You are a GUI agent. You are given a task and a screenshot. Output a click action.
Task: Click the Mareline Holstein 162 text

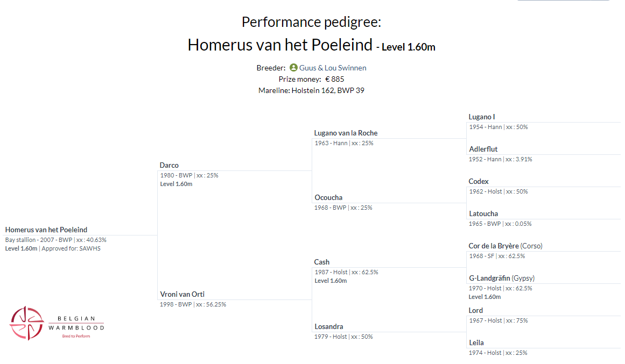(x=311, y=90)
